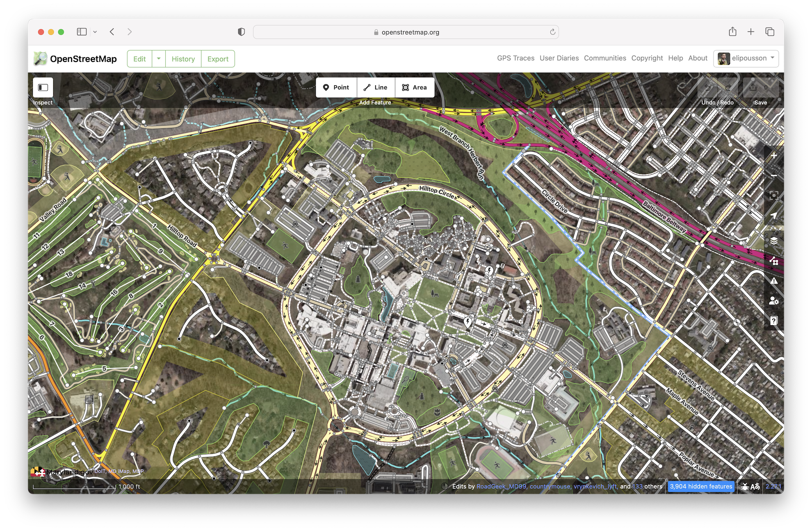Screen dimensions: 812x531
Task: Open Issues warning panel
Action: point(774,281)
